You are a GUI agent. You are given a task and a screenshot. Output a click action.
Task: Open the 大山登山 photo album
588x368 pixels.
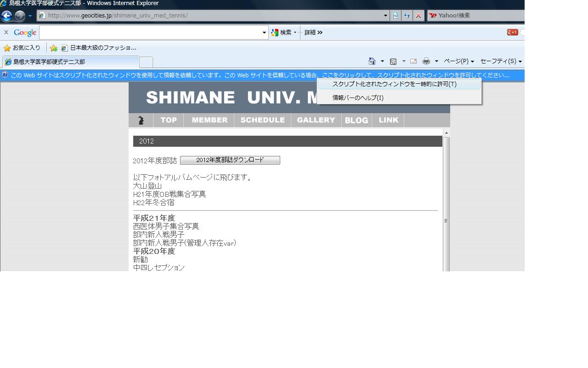[x=147, y=186]
